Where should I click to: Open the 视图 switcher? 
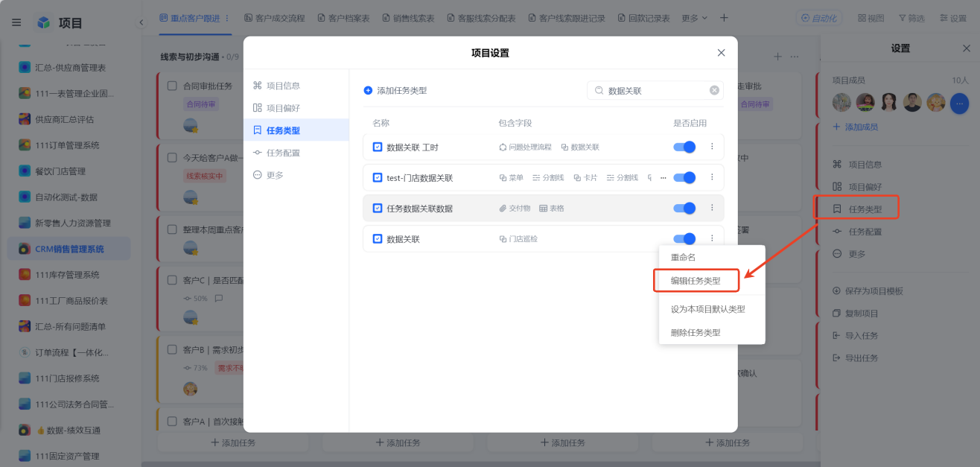tap(871, 18)
